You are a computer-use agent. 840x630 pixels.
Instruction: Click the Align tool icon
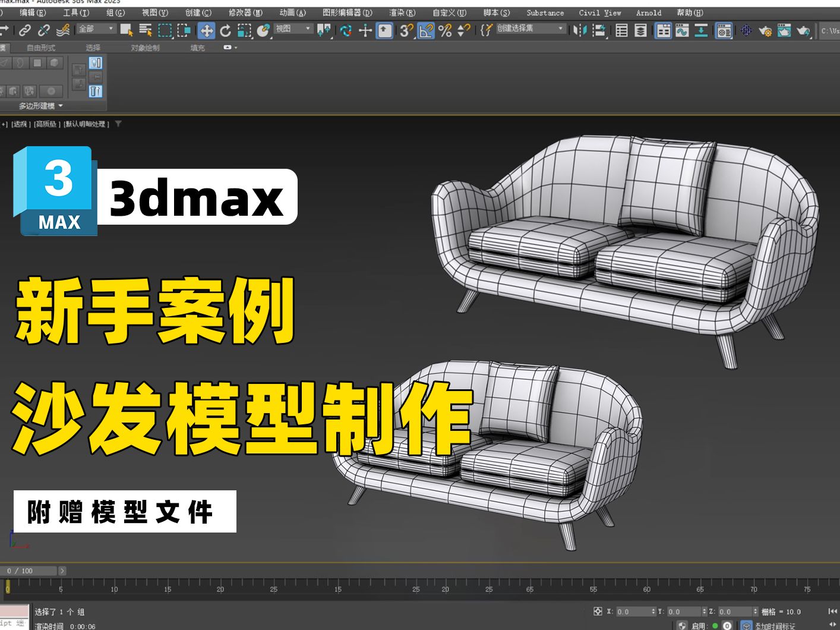pos(599,30)
